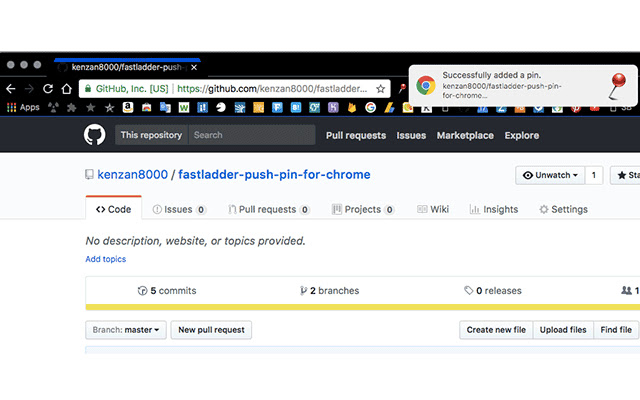Open the Hatena B! bookmark
This screenshot has width=640, height=400.
pyautogui.click(x=296, y=107)
